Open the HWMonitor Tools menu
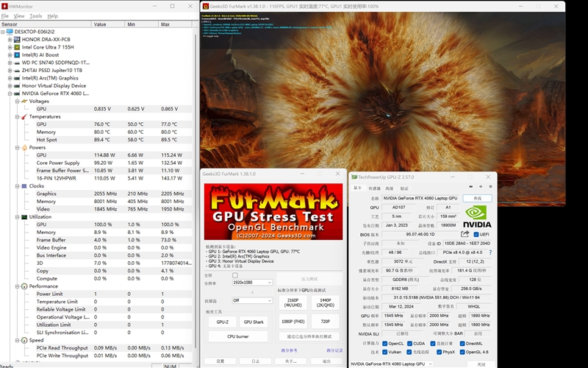The image size is (588, 368). (35, 16)
